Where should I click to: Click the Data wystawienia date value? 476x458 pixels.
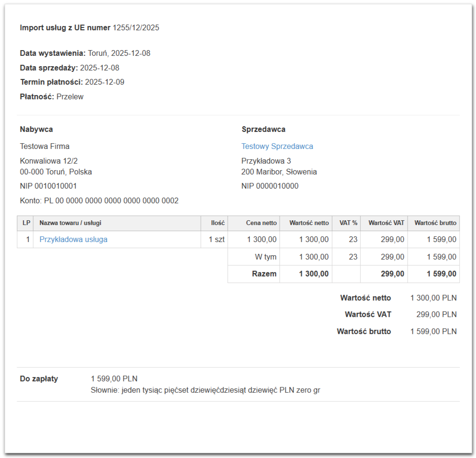pos(119,53)
